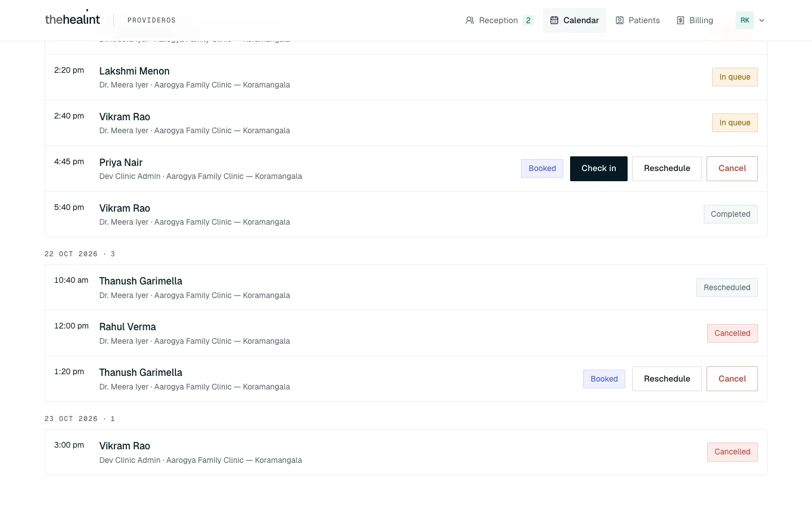812x508 pixels.
Task: Click the theHealint logo
Action: click(x=72, y=19)
